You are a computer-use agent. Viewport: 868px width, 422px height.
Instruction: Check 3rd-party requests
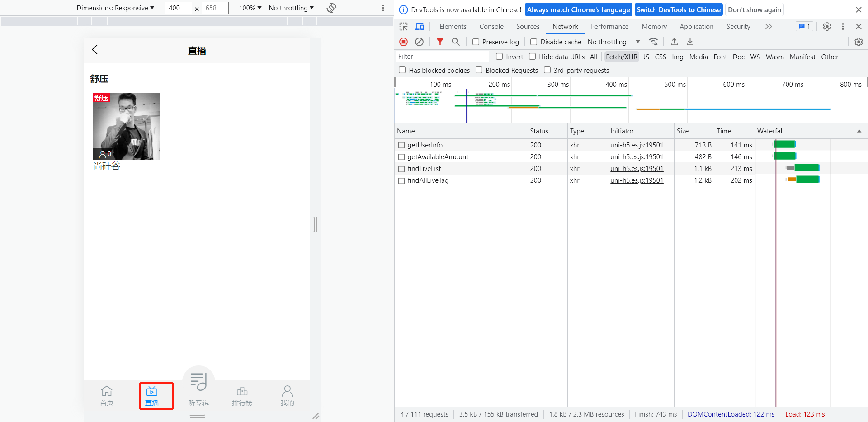547,70
